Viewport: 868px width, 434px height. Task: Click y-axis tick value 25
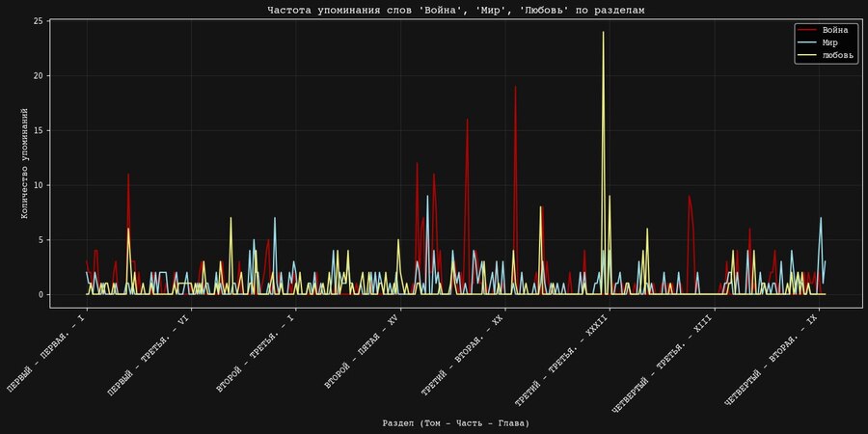(x=39, y=21)
